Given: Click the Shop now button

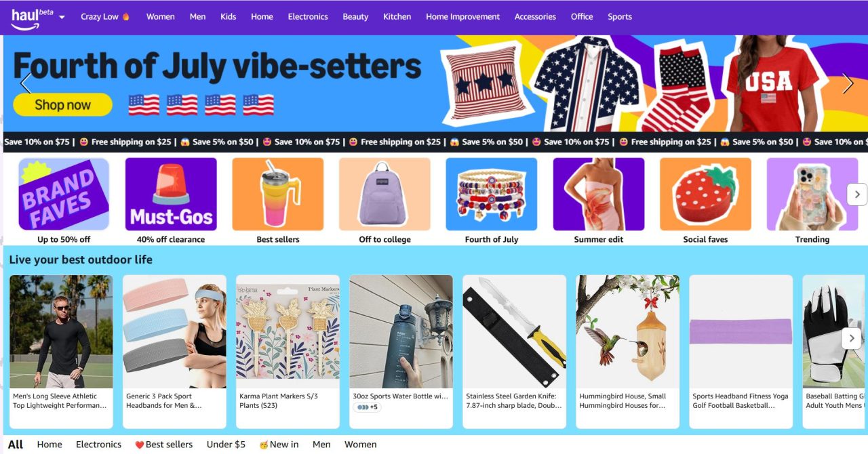Looking at the screenshot, I should pyautogui.click(x=62, y=104).
